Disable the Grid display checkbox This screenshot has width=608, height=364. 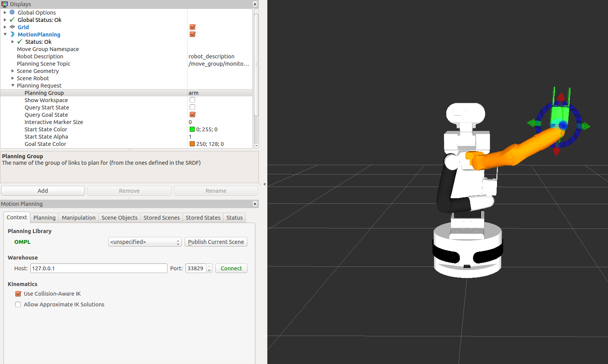192,27
